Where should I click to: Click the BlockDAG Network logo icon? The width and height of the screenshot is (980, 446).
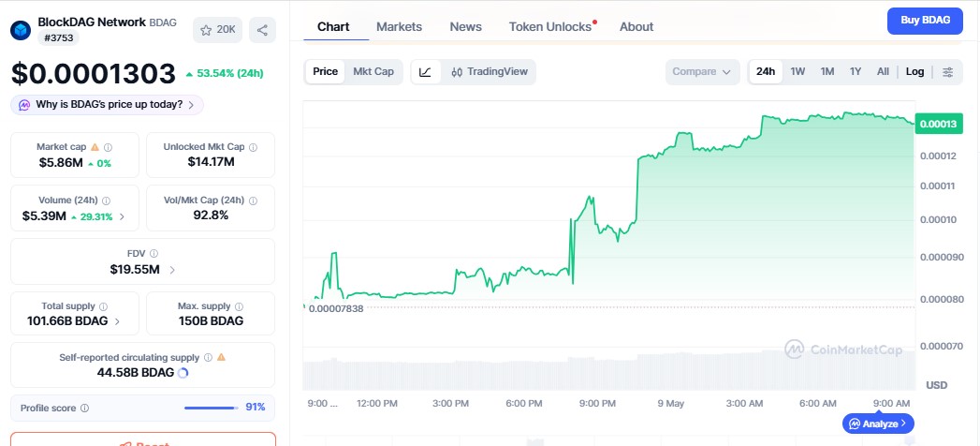point(21,30)
